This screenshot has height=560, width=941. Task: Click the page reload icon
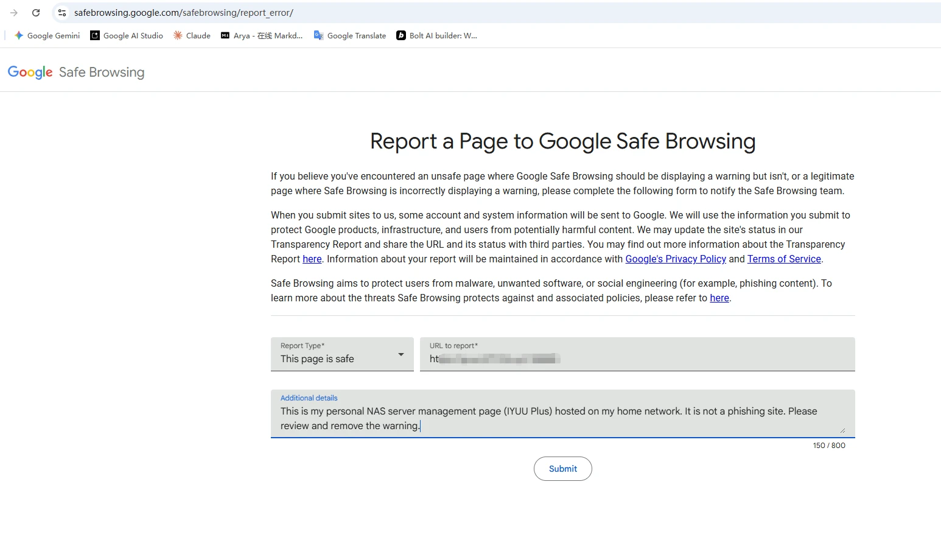point(35,12)
